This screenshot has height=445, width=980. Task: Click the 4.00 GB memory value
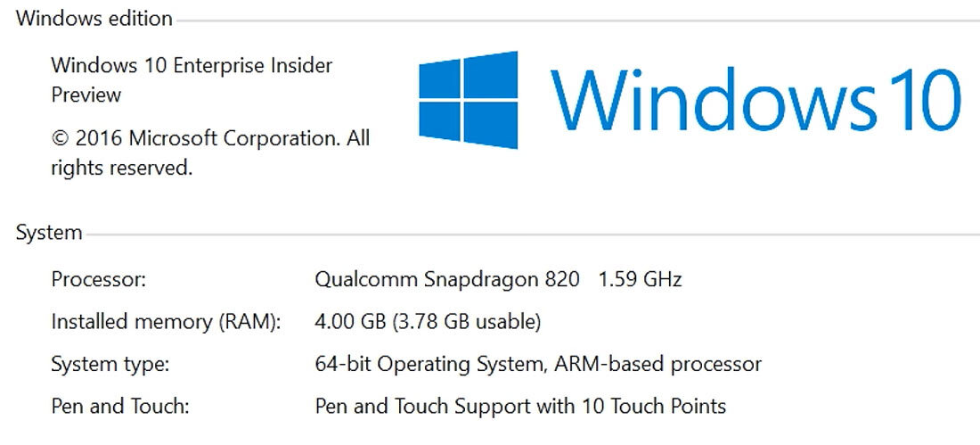350,321
